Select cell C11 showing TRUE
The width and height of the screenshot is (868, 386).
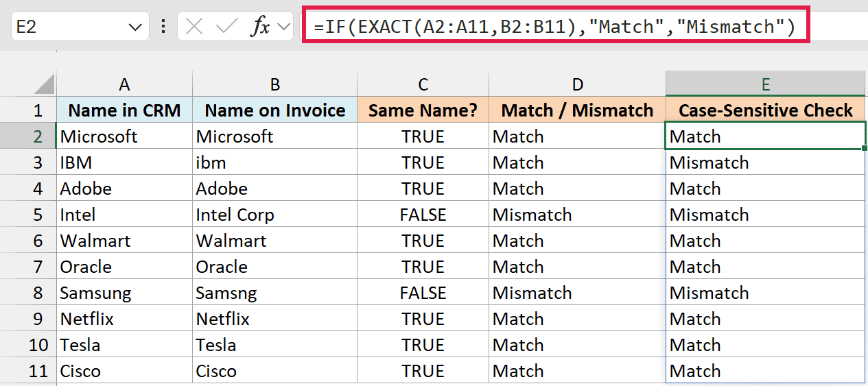423,371
